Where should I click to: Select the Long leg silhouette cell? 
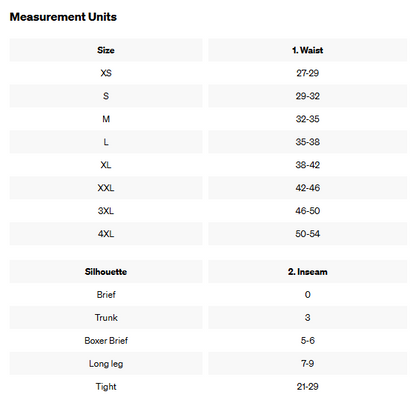click(106, 364)
